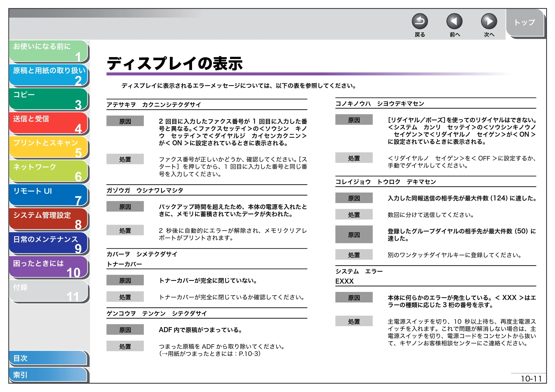The image size is (555, 392).
Task: Click 処置 label beside 数回に分けて送信してください
Action: click(354, 215)
